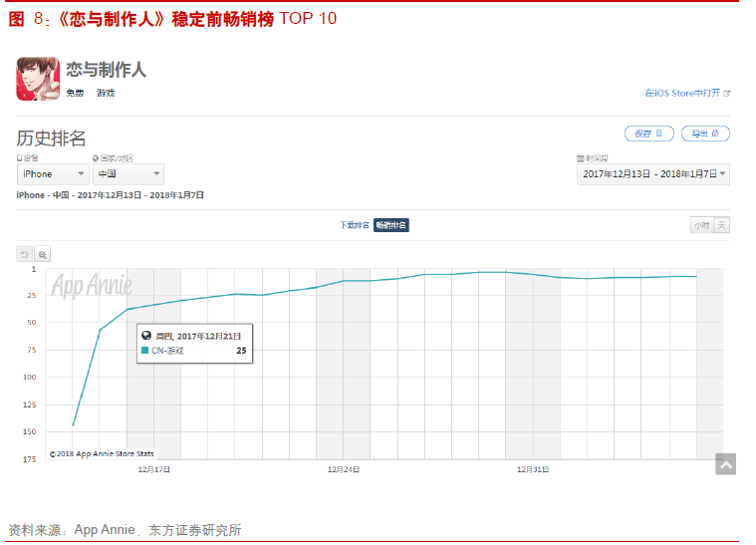This screenshot has width=756, height=545.
Task: Click the 12月31日 axis label
Action: [x=533, y=469]
